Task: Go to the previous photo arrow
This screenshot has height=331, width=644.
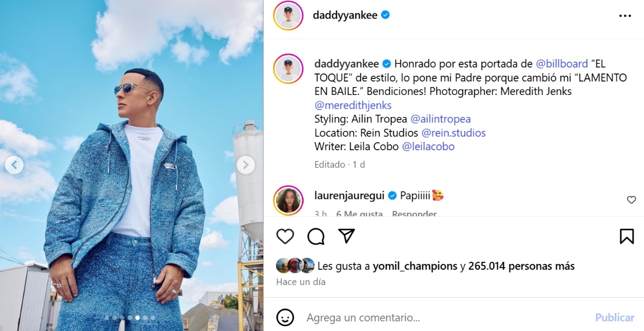Action: [x=14, y=165]
